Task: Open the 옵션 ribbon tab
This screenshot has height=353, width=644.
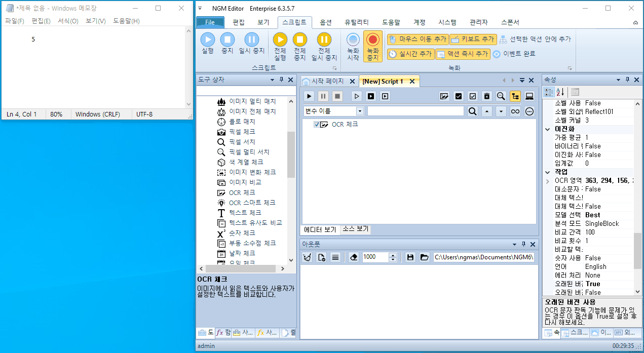Action: pyautogui.click(x=326, y=22)
